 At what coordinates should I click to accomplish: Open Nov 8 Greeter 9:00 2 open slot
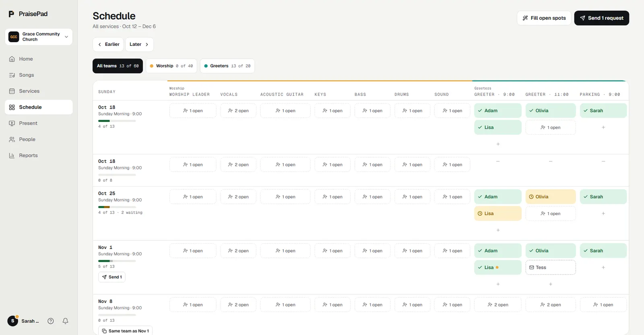pos(498,305)
